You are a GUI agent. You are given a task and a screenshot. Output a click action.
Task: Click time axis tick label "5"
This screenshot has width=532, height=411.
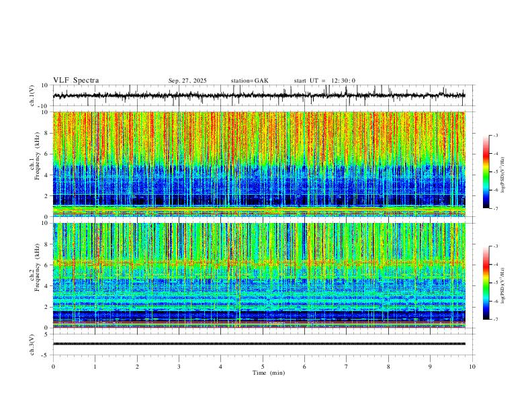coord(263,367)
